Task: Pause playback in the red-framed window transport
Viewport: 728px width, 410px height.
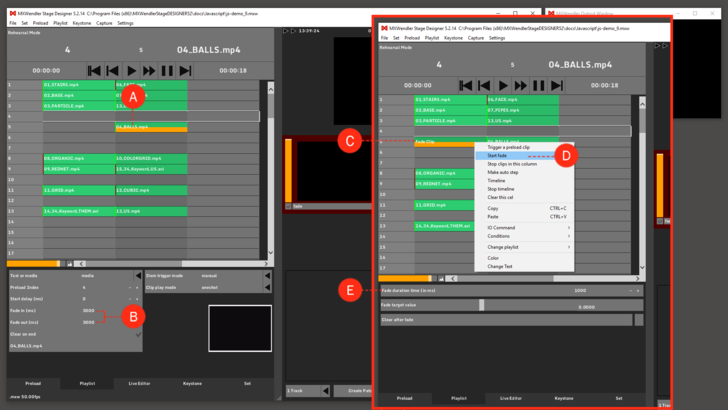Action: 539,85
